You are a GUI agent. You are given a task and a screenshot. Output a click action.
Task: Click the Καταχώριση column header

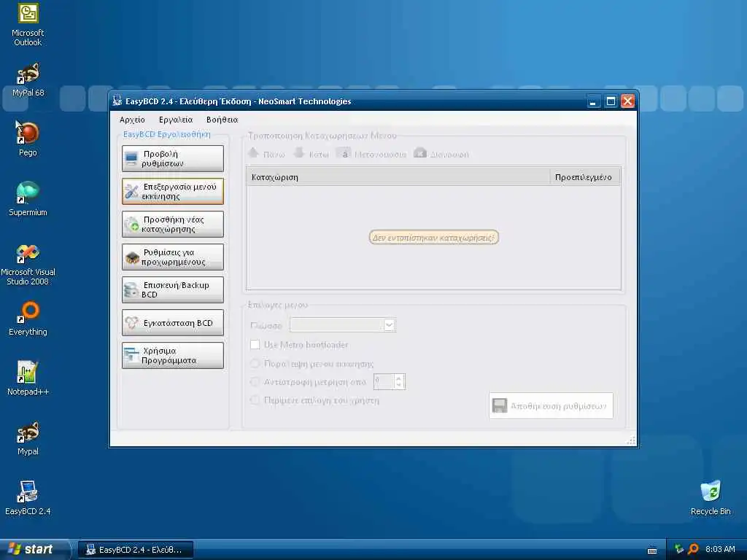(398, 177)
